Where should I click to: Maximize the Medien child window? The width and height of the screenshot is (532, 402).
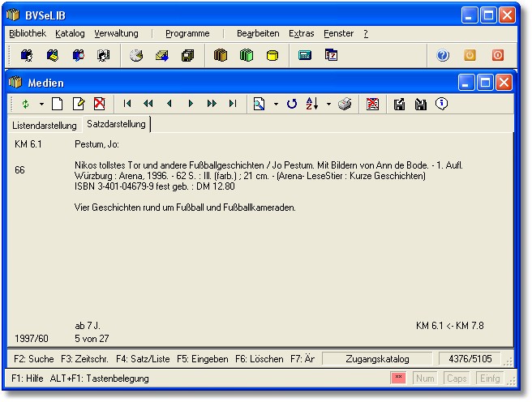[485, 83]
